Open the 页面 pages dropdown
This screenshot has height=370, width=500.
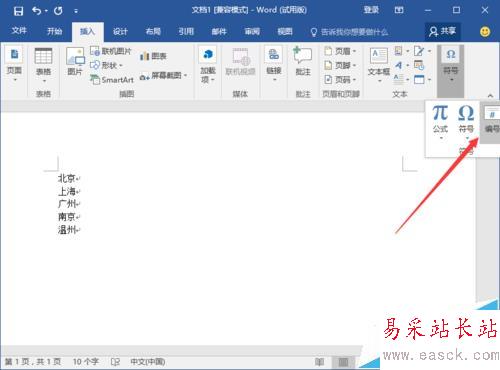pos(14,64)
